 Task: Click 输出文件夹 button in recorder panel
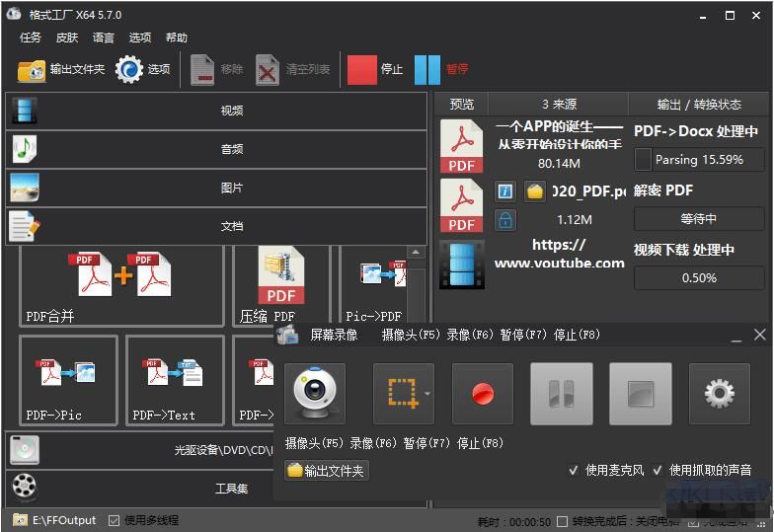[x=326, y=471]
